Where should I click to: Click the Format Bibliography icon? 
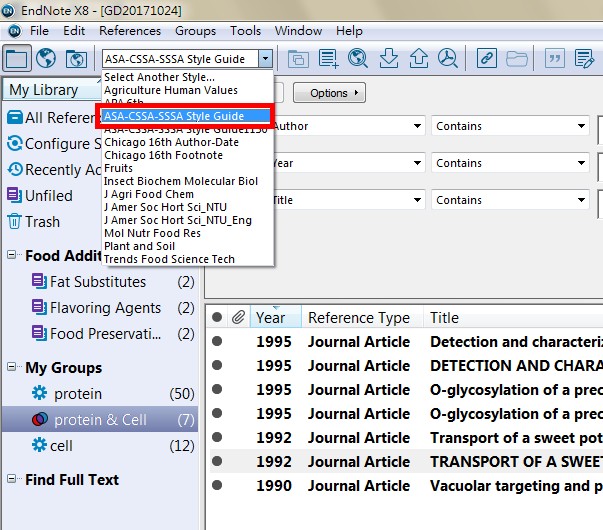pyautogui.click(x=584, y=59)
